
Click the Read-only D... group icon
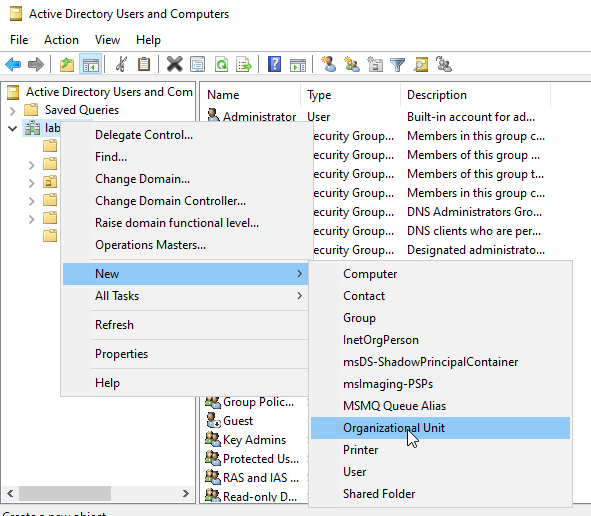pos(213,495)
